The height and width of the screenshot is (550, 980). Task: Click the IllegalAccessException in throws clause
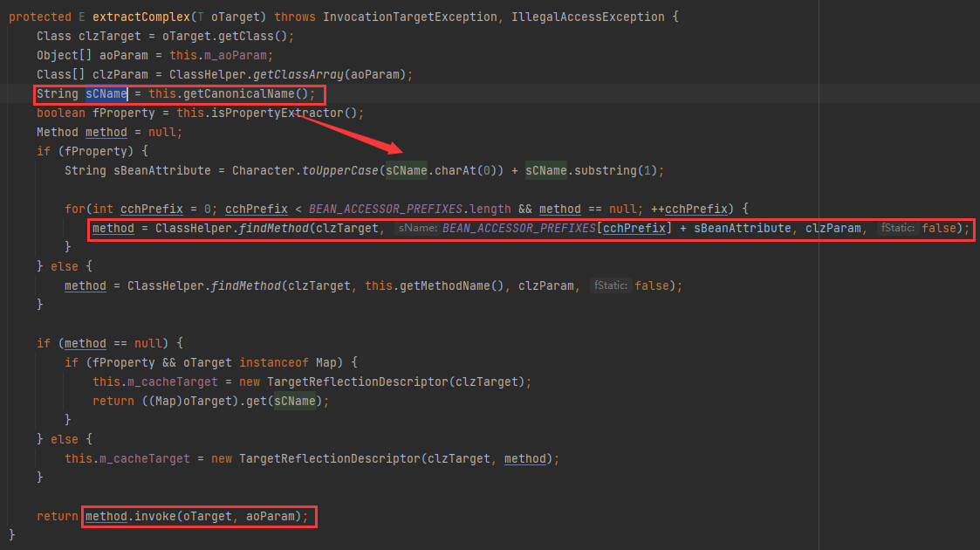click(x=587, y=17)
